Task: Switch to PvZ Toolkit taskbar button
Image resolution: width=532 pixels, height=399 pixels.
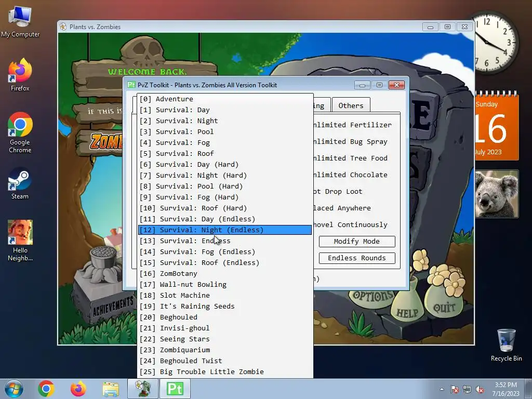Action: pyautogui.click(x=175, y=389)
